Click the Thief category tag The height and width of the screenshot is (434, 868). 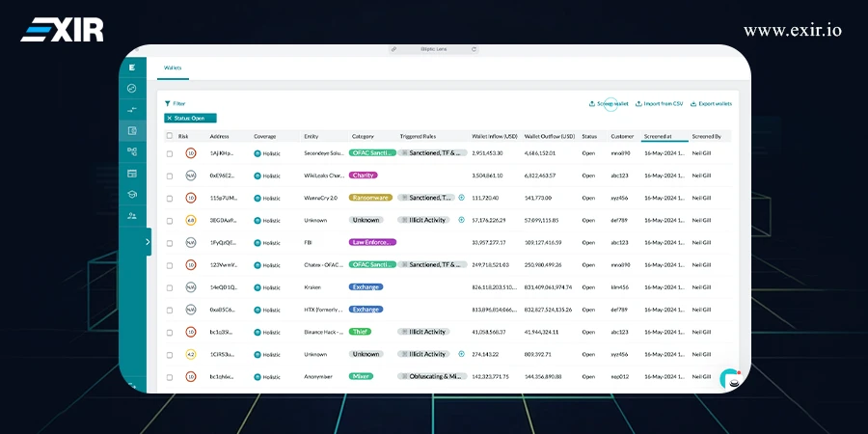(x=360, y=332)
